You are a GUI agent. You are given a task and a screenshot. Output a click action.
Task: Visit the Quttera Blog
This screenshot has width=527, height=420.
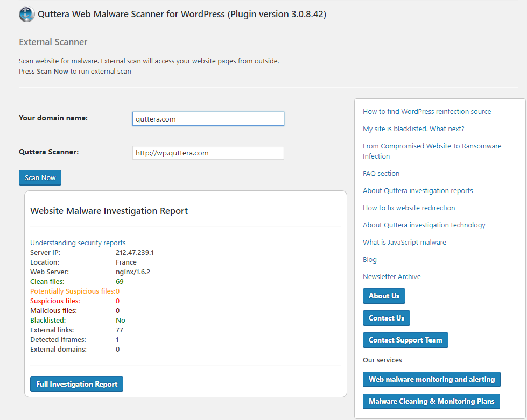pyautogui.click(x=369, y=259)
